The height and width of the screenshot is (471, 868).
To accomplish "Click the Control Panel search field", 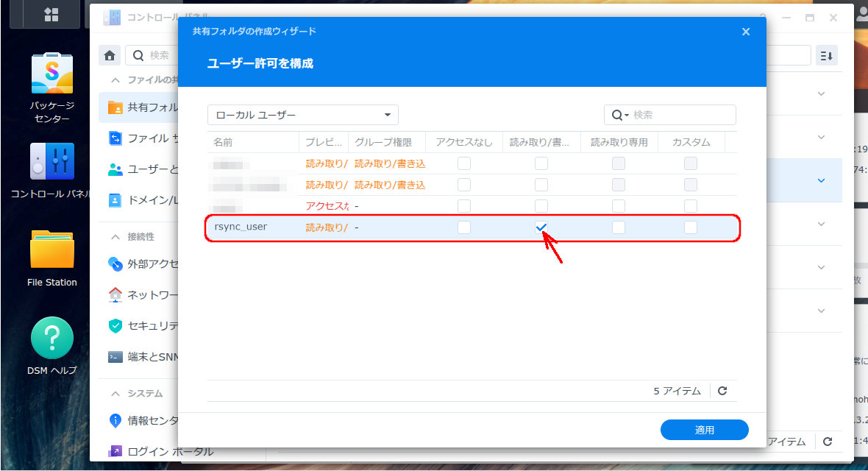I will tap(152, 55).
